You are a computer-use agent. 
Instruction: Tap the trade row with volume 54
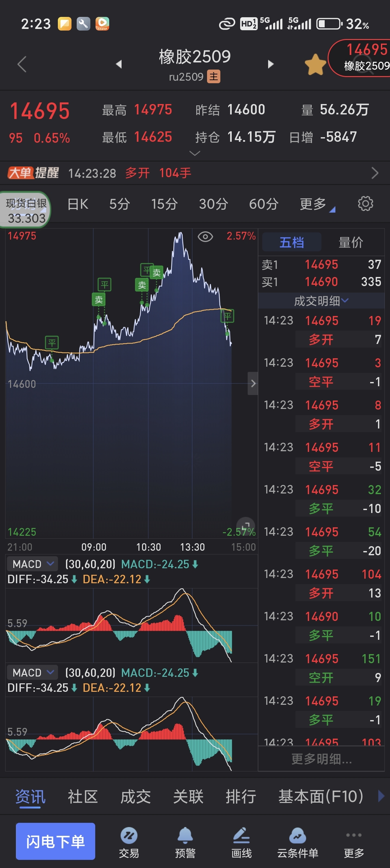point(322,541)
